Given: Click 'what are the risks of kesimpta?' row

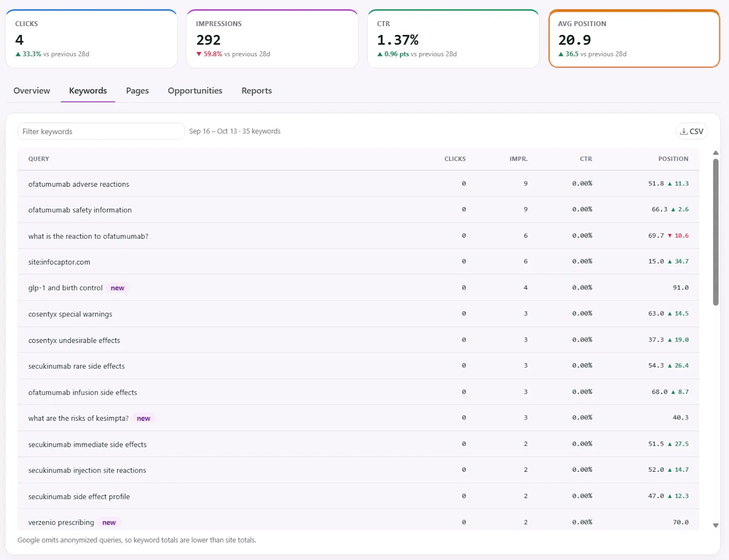Looking at the screenshot, I should coord(358,418).
